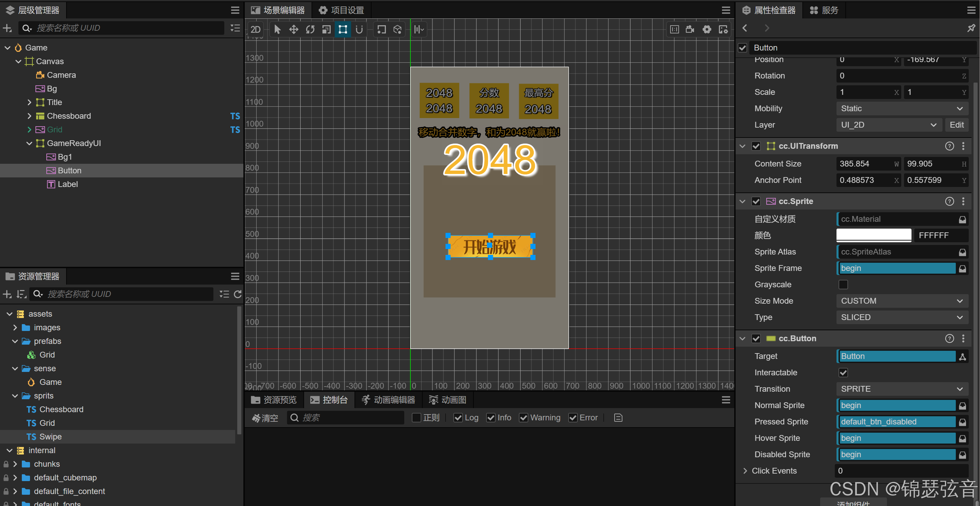This screenshot has height=506, width=980.
Task: Uncheck the Interactable checkbox
Action: [843, 372]
